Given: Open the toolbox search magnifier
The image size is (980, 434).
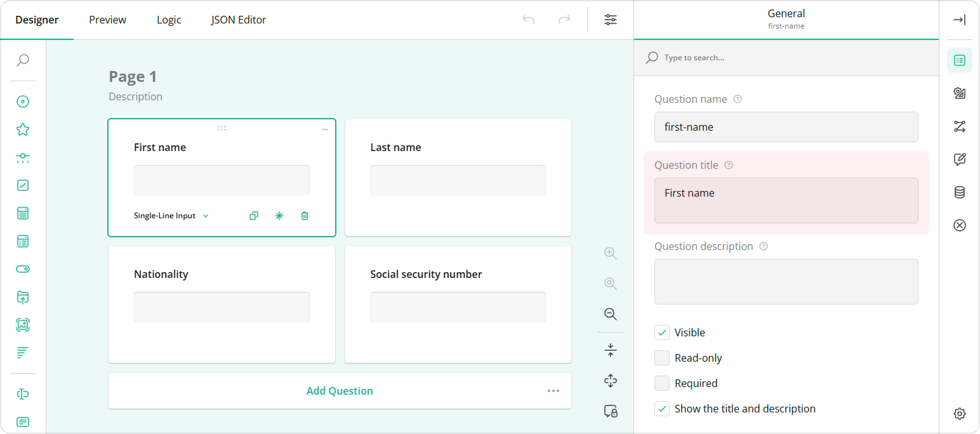Looking at the screenshot, I should pyautogui.click(x=23, y=60).
